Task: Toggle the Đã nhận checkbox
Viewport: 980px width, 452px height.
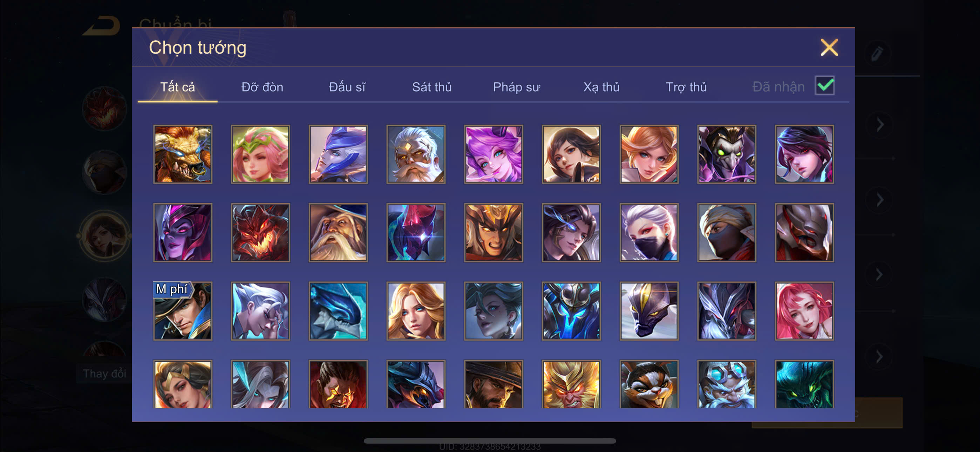Action: (824, 85)
